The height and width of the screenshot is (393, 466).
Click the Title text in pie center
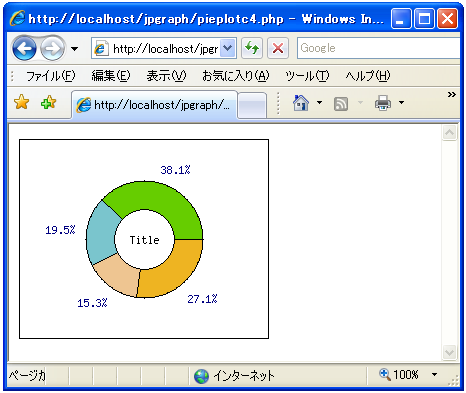[x=145, y=240]
